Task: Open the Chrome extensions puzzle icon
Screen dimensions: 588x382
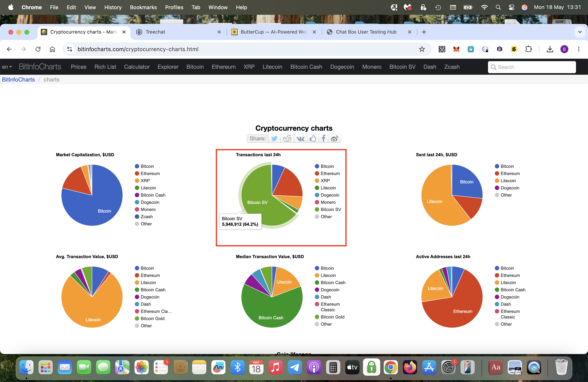Action: 528,49
